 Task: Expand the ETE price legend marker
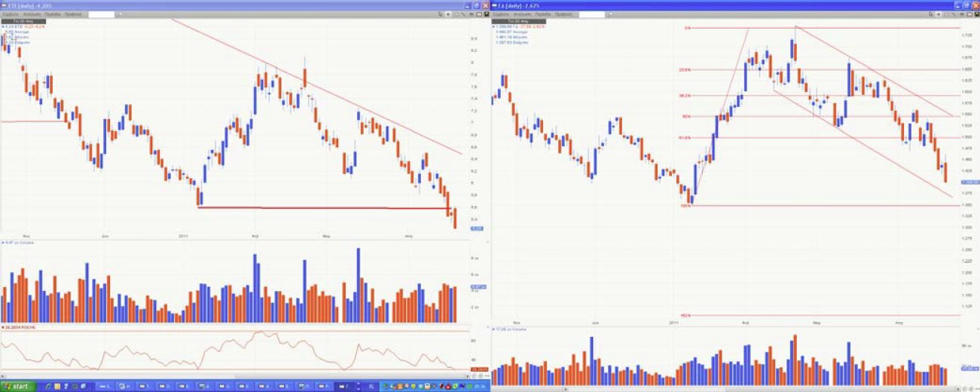pyautogui.click(x=2, y=26)
